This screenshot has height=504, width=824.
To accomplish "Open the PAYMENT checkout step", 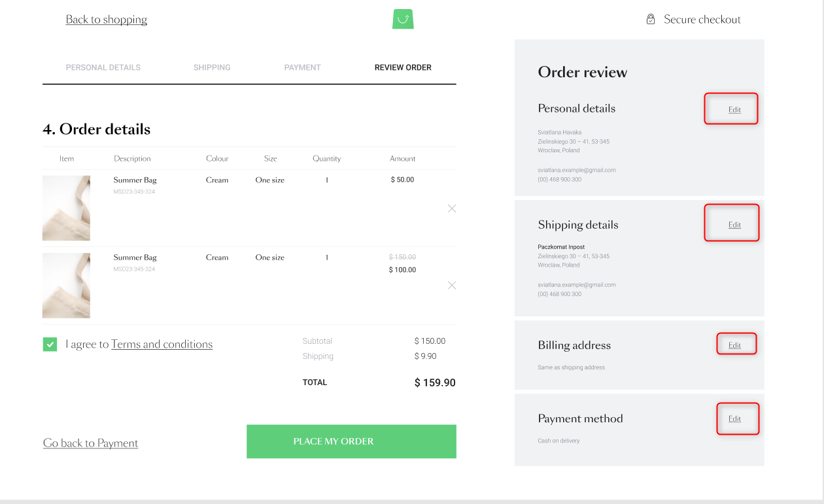I will click(x=302, y=67).
